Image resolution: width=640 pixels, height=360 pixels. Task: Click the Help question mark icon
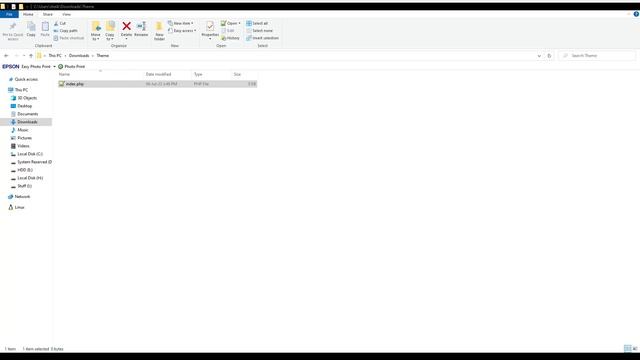pos(636,14)
